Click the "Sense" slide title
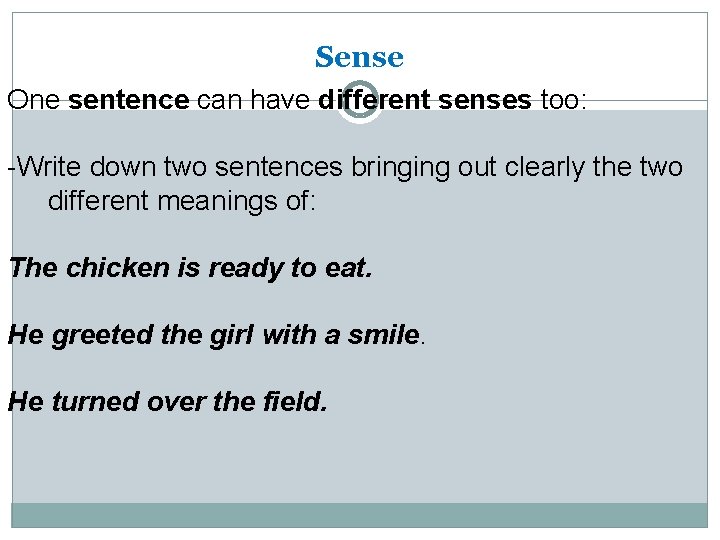This screenshot has height=540, width=720. point(359,58)
